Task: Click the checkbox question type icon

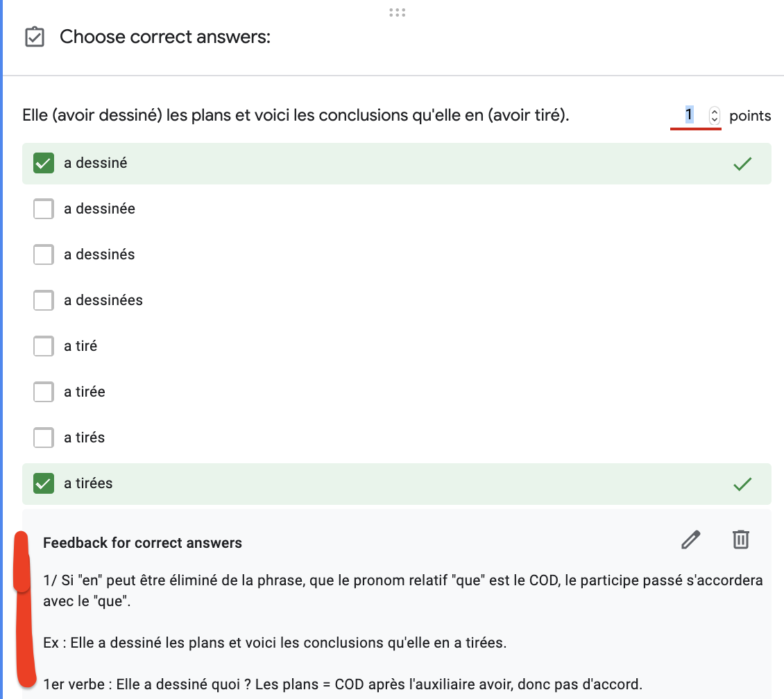Action: coord(35,37)
